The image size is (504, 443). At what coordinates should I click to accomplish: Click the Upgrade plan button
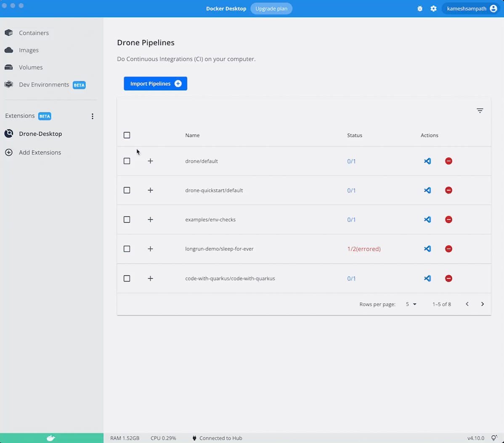271,9
